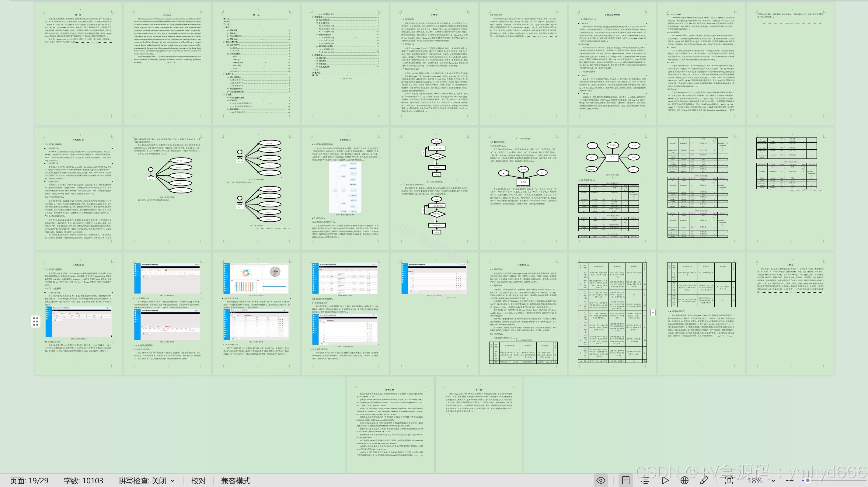This screenshot has height=487, width=868.
Task: Open word count 字数 10103
Action: point(83,481)
